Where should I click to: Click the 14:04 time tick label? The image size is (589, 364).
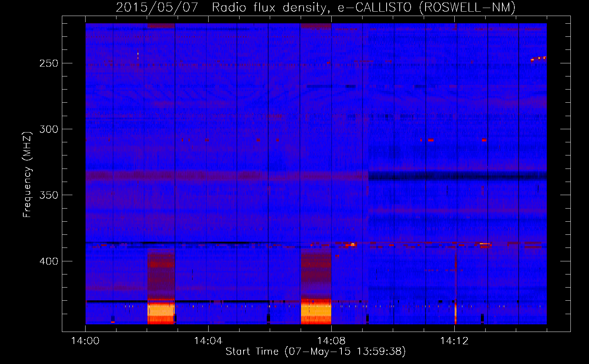point(208,341)
